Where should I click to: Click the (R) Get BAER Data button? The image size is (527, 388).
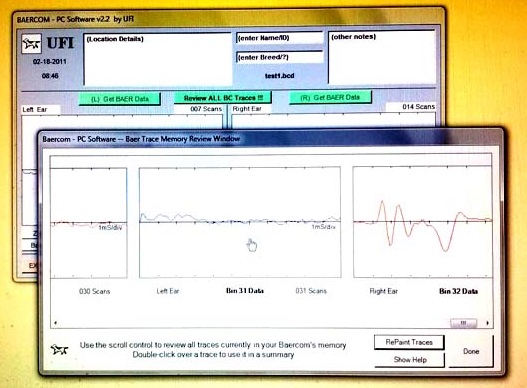(330, 98)
